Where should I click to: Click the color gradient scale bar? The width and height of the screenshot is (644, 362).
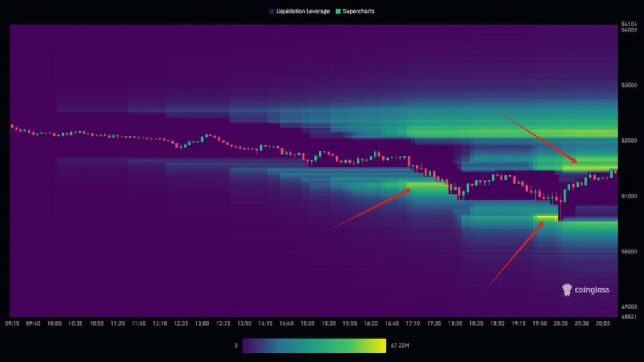pos(314,345)
